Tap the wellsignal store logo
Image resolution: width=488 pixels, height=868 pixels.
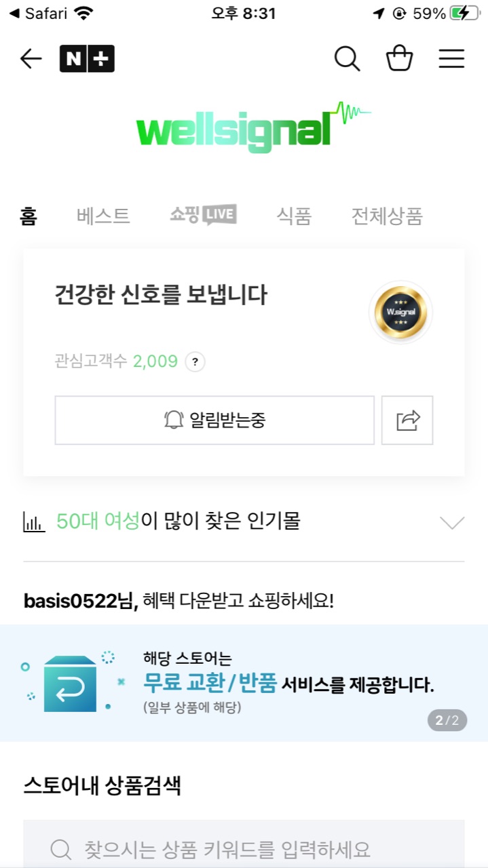point(244,127)
